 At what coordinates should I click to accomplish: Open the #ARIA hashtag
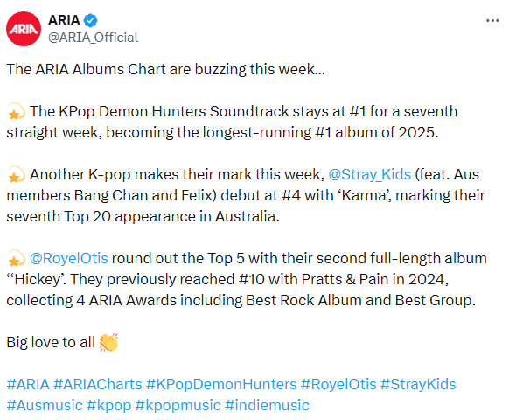28,384
